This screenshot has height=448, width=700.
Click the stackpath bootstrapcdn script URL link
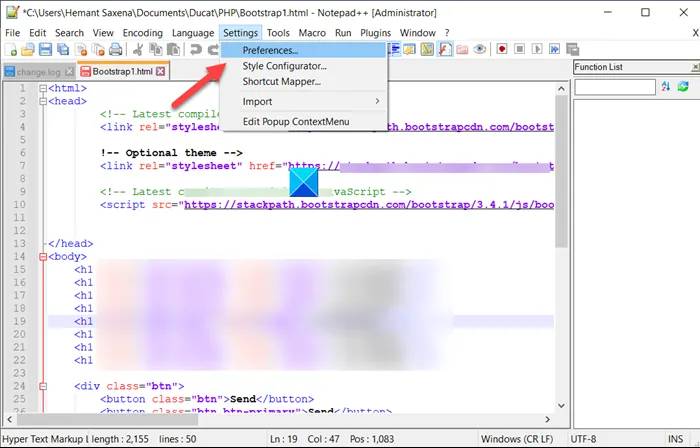click(369, 205)
